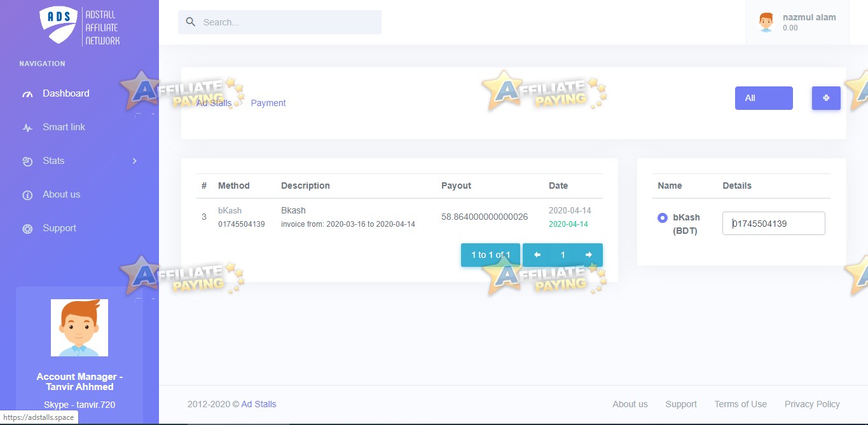Viewport: 868px width, 425px height.
Task: Click the Stats pie chart icon
Action: pyautogui.click(x=27, y=161)
